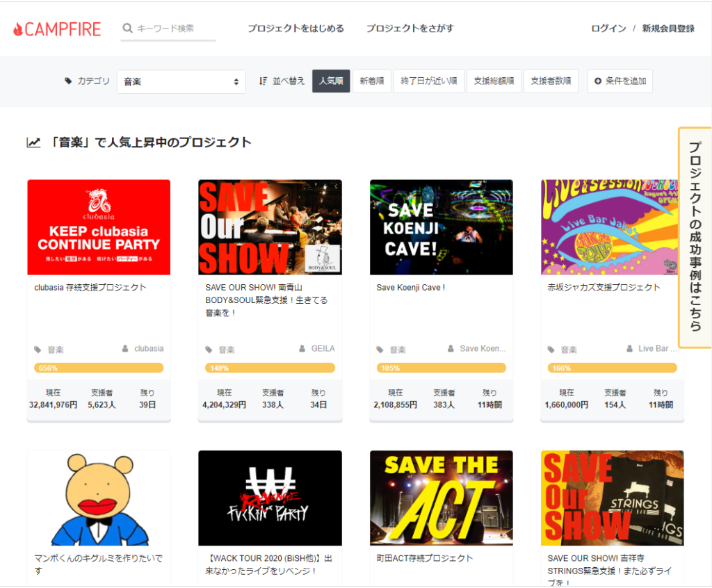Click the 656% progress bar

pos(99,368)
